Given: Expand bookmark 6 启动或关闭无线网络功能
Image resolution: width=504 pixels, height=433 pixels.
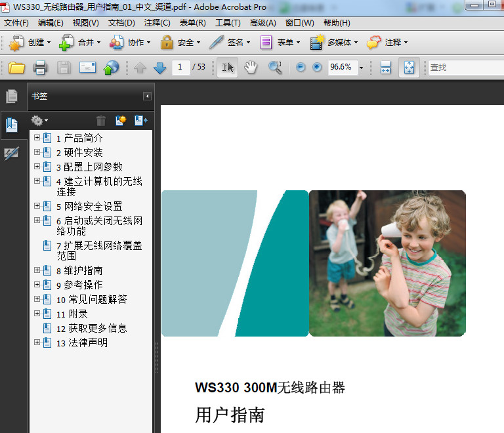Looking at the screenshot, I should point(37,220).
